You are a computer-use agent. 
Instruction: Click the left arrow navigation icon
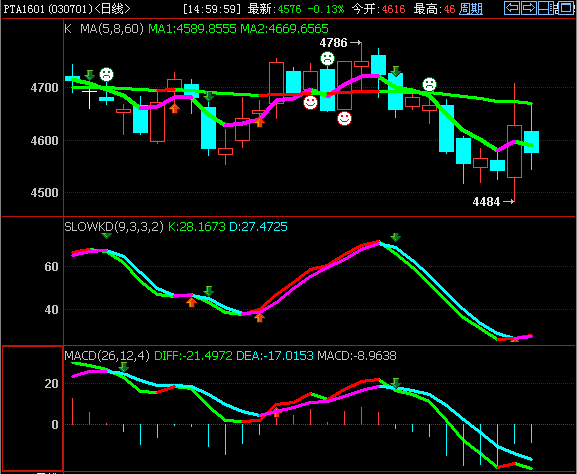(512, 8)
